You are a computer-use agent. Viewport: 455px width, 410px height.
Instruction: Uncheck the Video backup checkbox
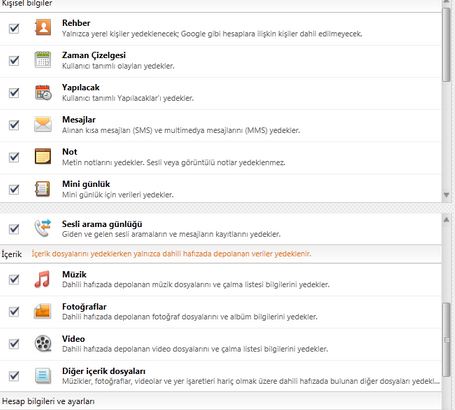pos(14,343)
